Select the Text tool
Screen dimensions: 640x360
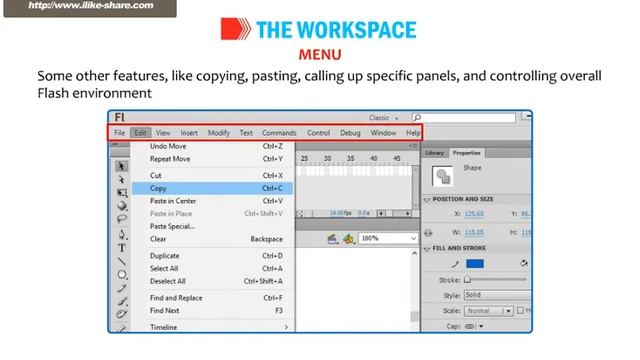(122, 248)
